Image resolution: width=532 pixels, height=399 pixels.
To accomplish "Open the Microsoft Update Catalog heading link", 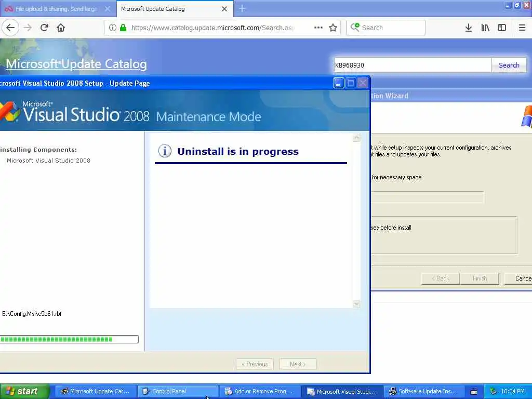I will (x=76, y=64).
